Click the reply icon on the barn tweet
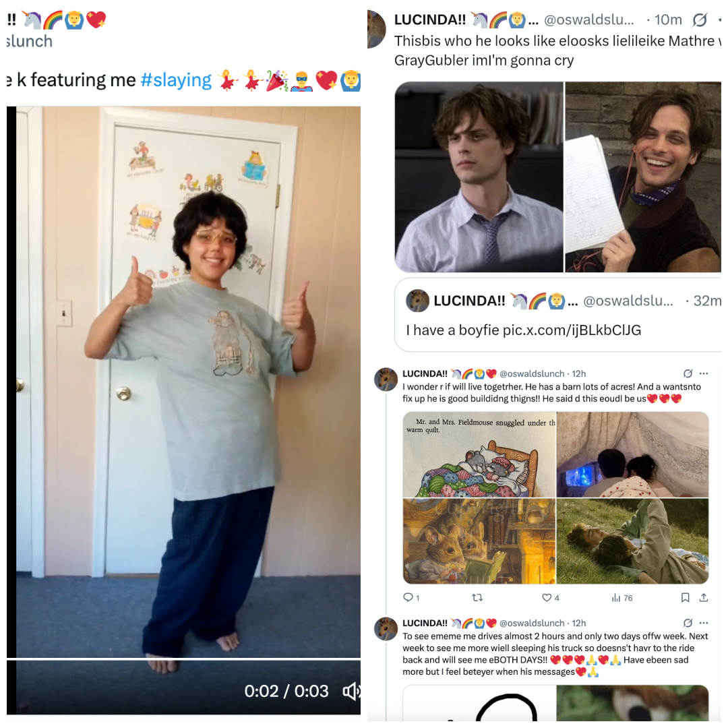This screenshot has width=728, height=728. tap(408, 597)
